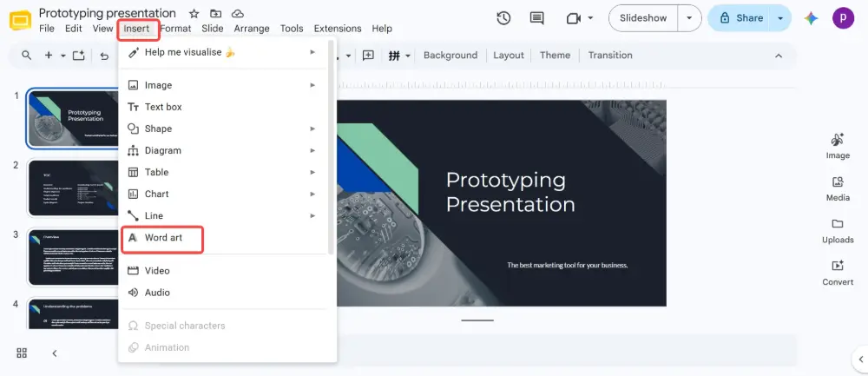Select Audio in the Insert menu

pyautogui.click(x=223, y=293)
